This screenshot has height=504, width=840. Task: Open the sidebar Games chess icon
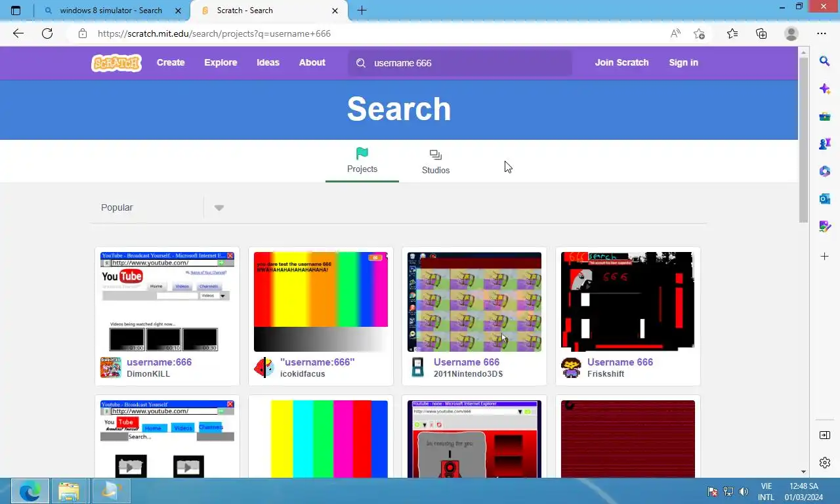825,144
